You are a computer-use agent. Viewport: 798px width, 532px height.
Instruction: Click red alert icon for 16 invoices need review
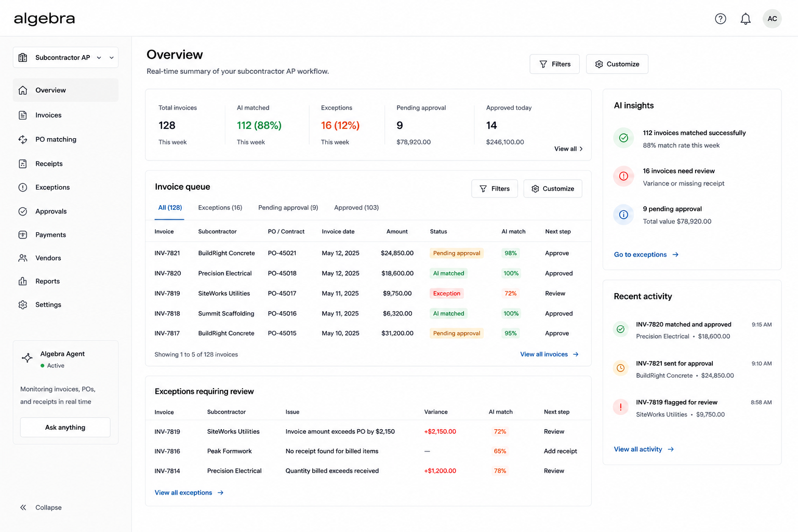(623, 176)
